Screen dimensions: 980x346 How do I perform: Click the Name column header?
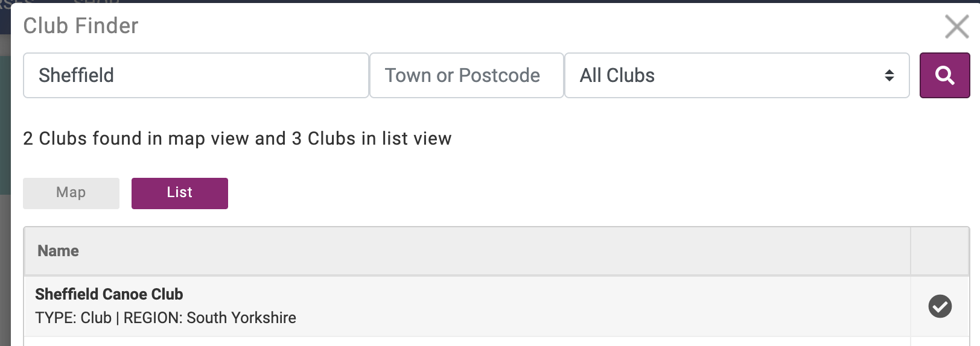pyautogui.click(x=59, y=251)
